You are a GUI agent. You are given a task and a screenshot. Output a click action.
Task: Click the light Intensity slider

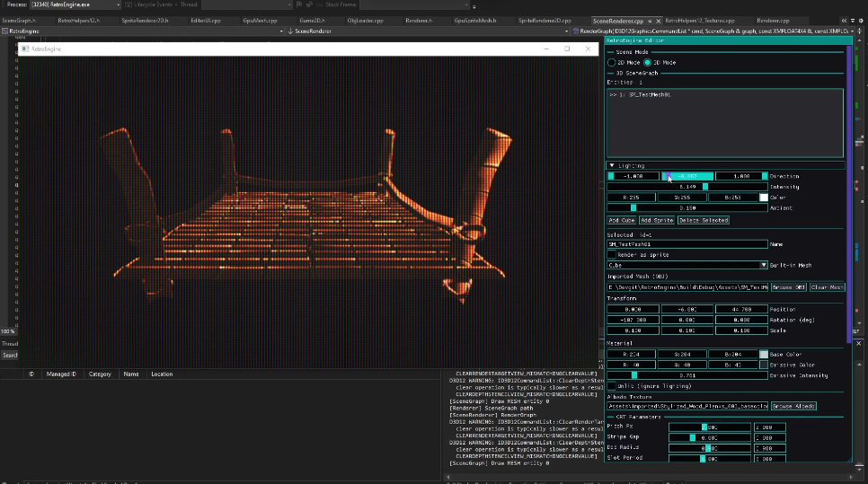pos(687,187)
